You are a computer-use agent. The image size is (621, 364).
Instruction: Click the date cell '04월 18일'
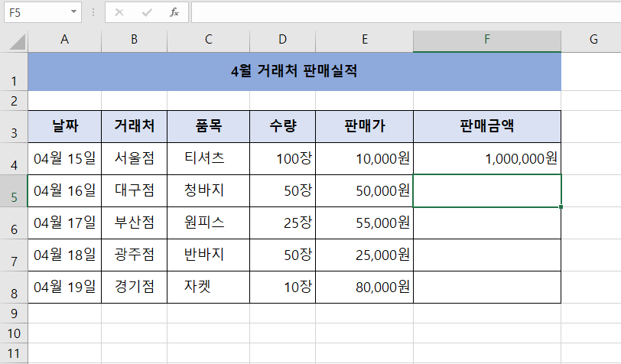[x=64, y=255]
